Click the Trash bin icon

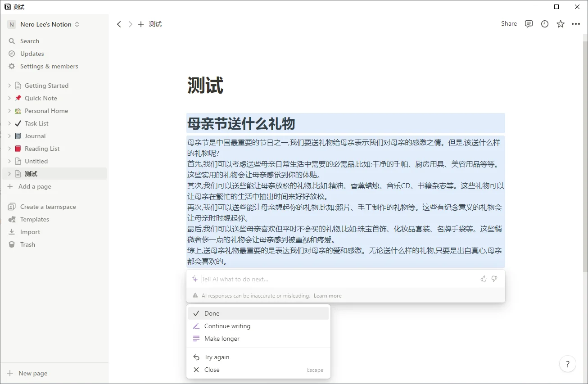12,244
